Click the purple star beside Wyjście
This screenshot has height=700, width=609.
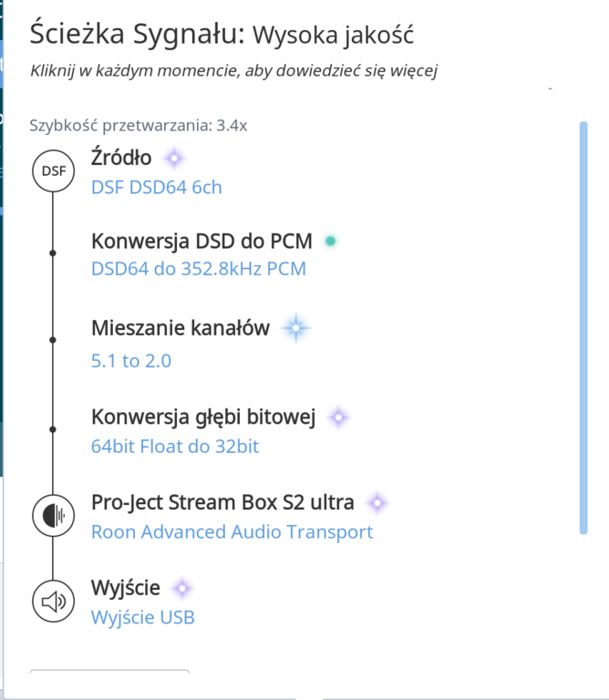coord(182,589)
